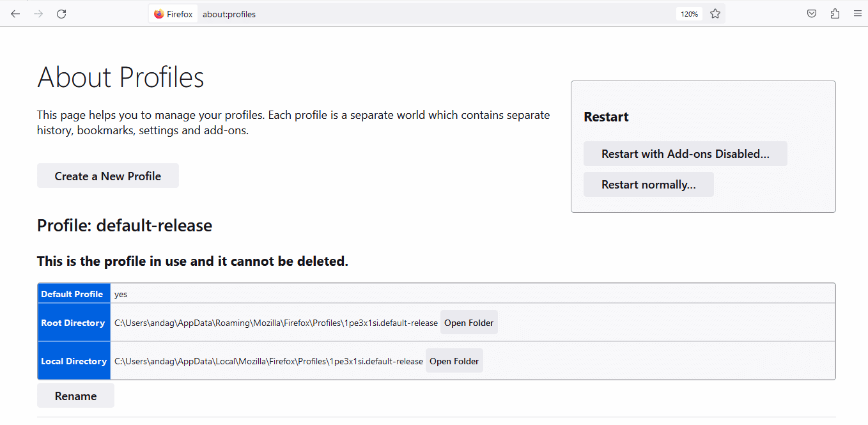
Task: Reset zoom via the 120% indicator
Action: (x=688, y=13)
